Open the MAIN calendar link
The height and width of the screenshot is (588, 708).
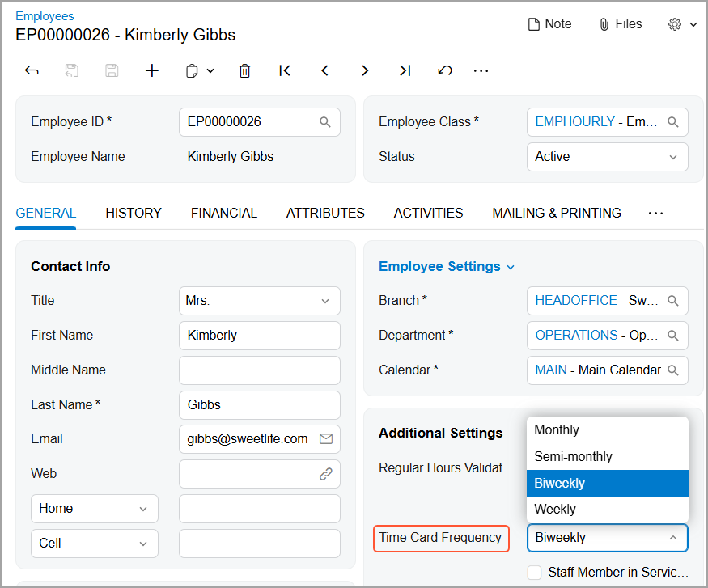pyautogui.click(x=551, y=370)
